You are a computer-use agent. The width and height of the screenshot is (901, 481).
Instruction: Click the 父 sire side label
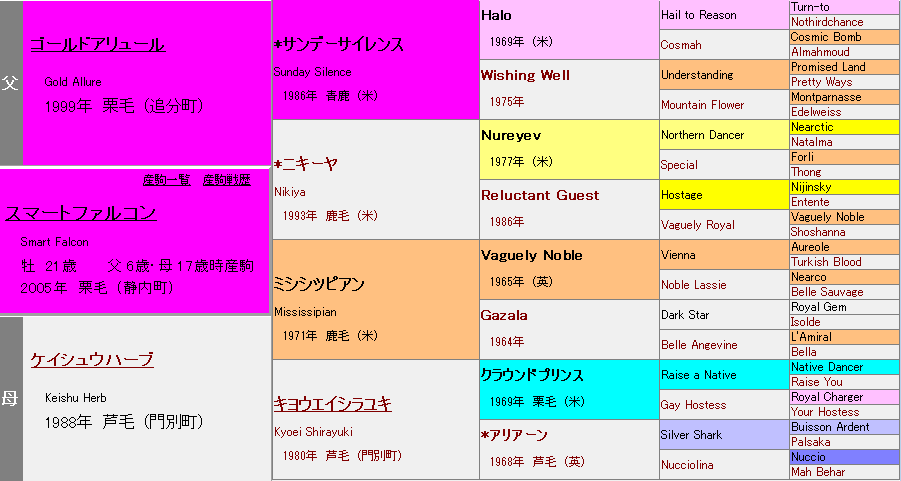tap(11, 83)
